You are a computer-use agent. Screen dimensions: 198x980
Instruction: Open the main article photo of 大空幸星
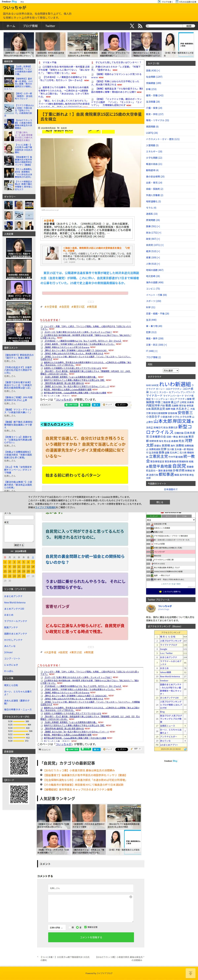(x=91, y=172)
